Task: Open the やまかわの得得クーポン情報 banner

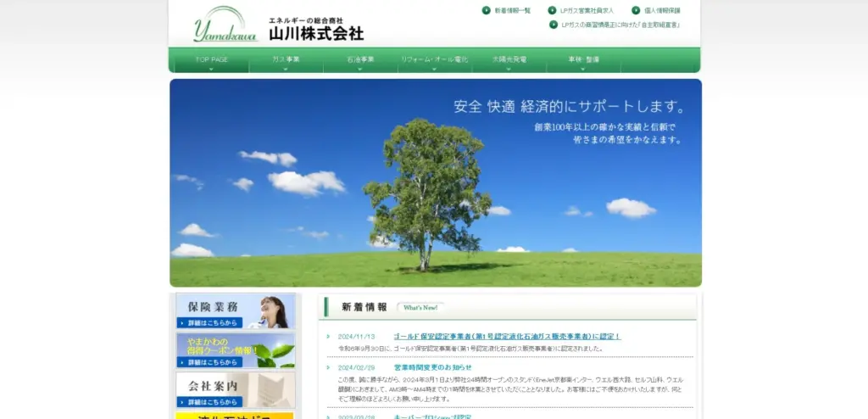Action: point(236,350)
